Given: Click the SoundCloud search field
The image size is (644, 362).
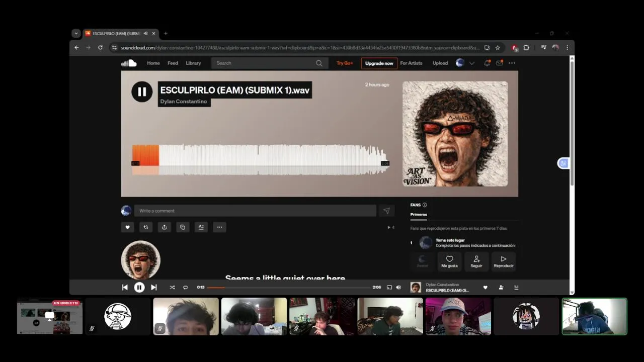Looking at the screenshot, I should (269, 63).
